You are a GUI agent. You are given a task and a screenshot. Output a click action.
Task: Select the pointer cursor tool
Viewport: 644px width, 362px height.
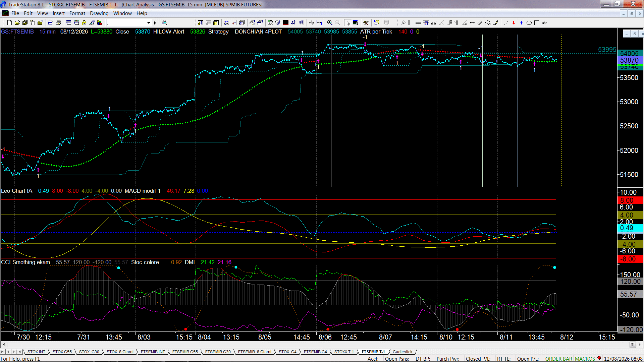[348, 23]
